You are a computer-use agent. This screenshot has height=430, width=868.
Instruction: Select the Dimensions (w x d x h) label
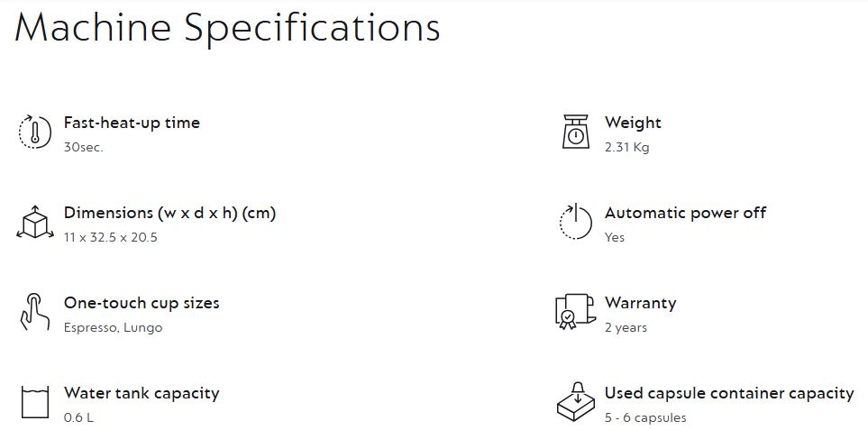tap(169, 213)
